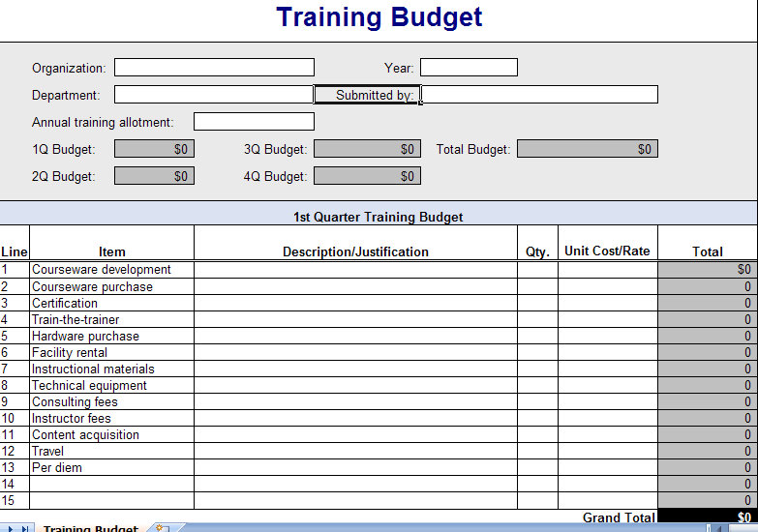Click the 'Item' column header
Image resolution: width=758 pixels, height=532 pixels.
coord(111,251)
